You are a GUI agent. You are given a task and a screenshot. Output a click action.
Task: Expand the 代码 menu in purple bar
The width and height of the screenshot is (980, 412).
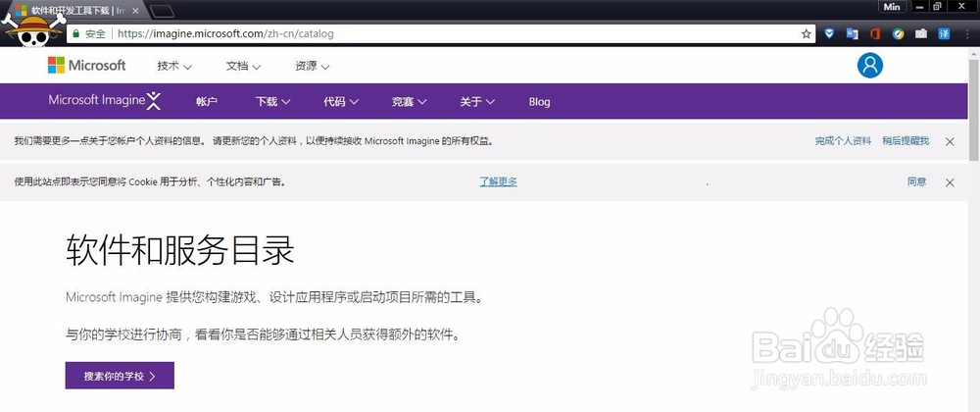pyautogui.click(x=341, y=101)
